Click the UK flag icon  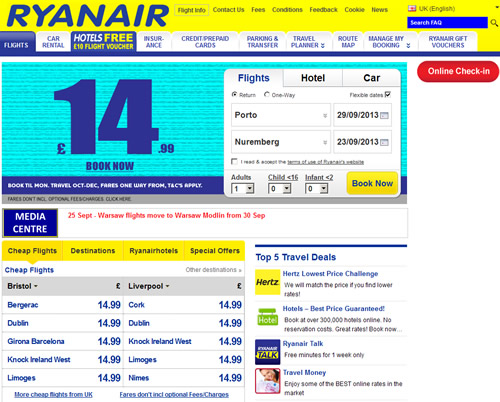click(x=412, y=9)
